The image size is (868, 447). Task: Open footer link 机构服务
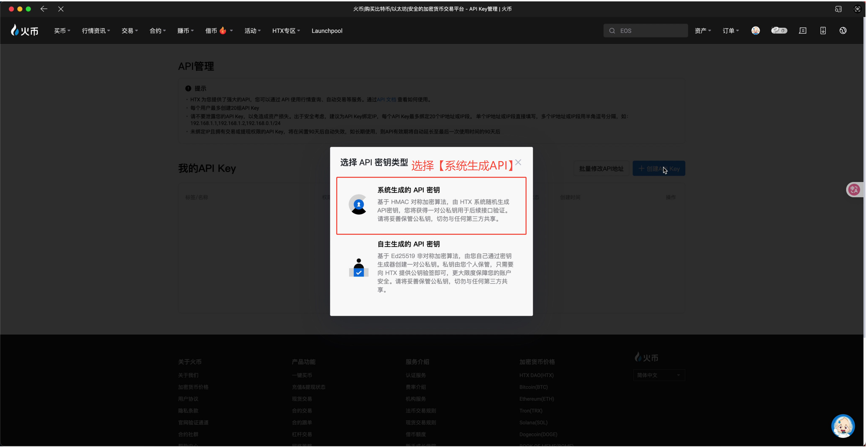click(x=416, y=399)
